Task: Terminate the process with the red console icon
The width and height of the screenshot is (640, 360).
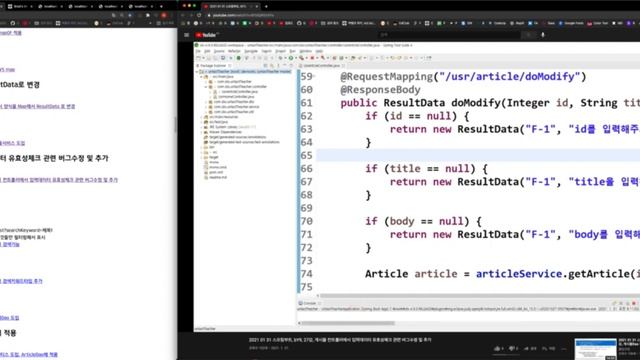Action: coord(634,303)
